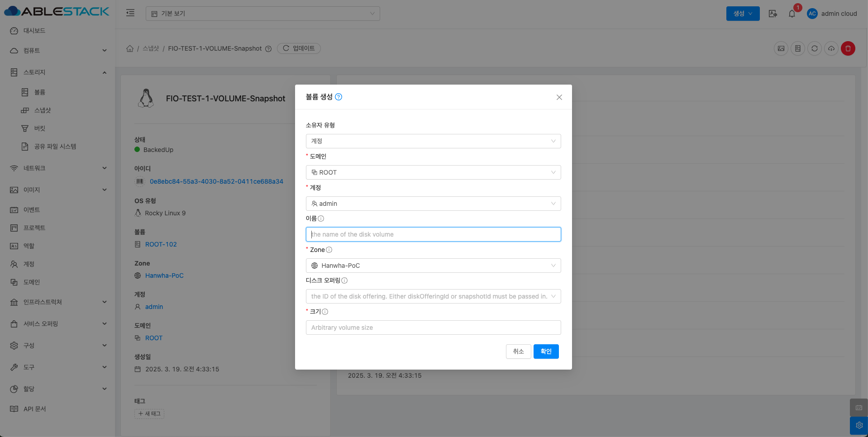The width and height of the screenshot is (868, 437).
Task: Click the help icon beside 볼륨 생성 title
Action: [339, 97]
